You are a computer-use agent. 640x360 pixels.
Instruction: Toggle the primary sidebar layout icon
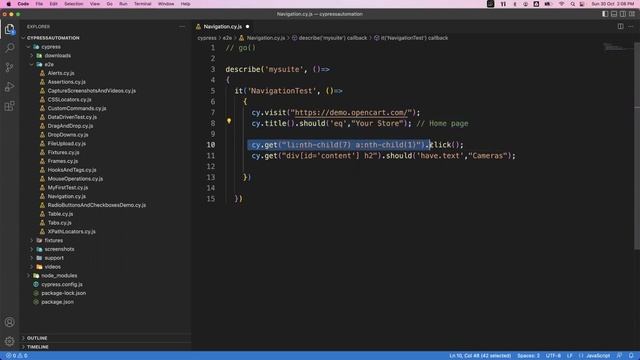coord(605,14)
